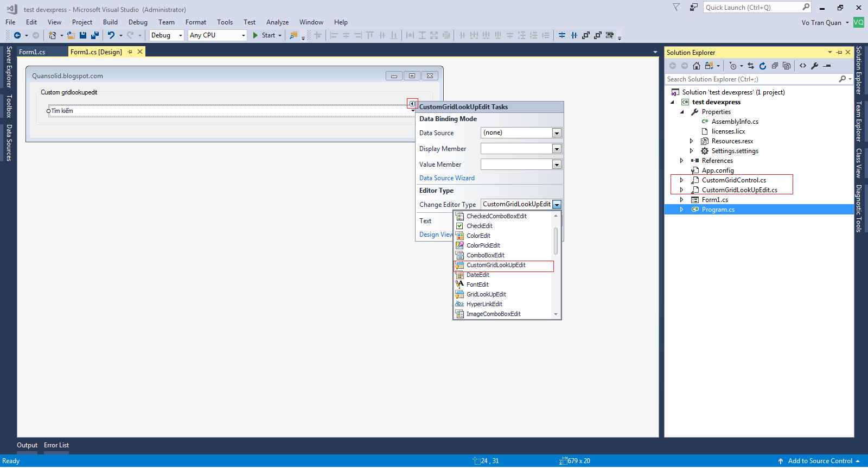The image size is (868, 468).
Task: Open the Debug configuration dropdown
Action: tap(167, 35)
